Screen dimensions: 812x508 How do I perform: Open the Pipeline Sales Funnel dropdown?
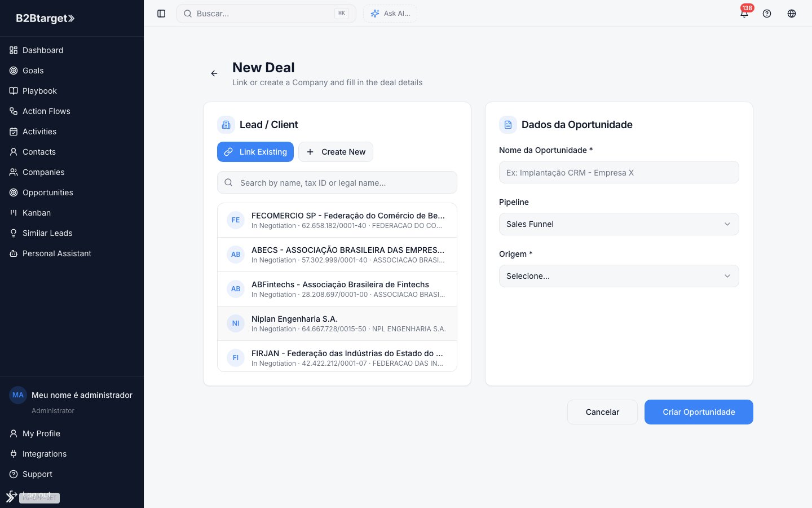point(619,224)
